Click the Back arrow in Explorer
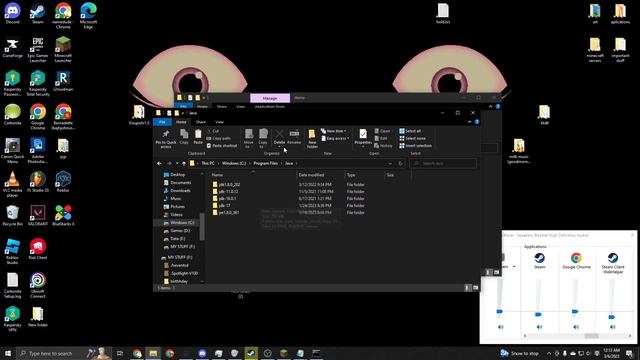The width and height of the screenshot is (640, 360). click(159, 163)
